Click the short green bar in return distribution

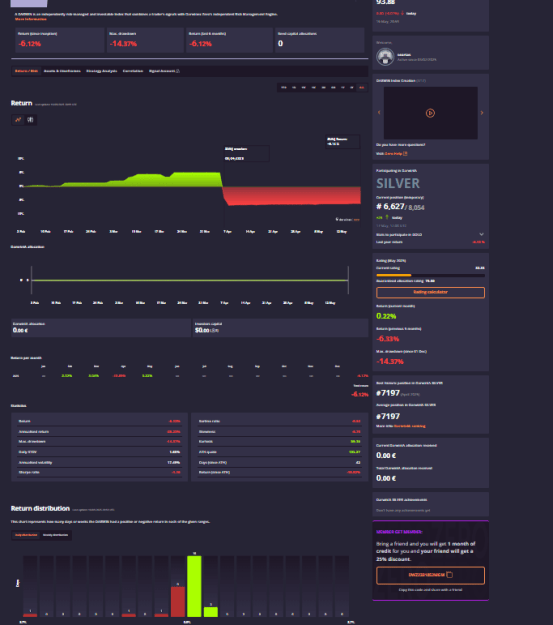(x=211, y=612)
